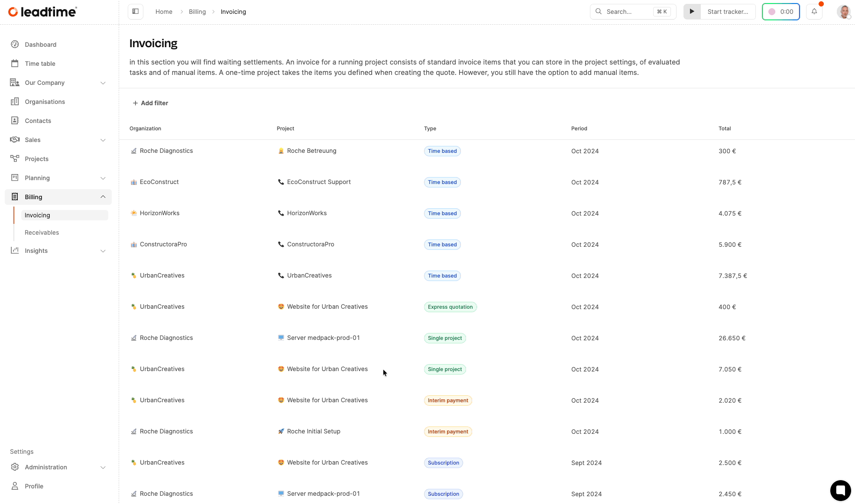This screenshot has height=504, width=855.
Task: Expand the Administration settings menu
Action: (x=103, y=467)
